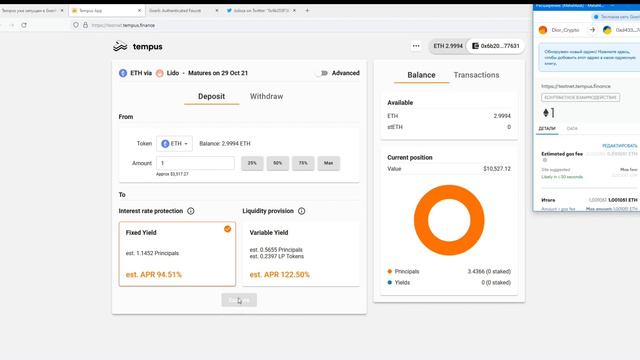Click the blue Yields legend dot
Screen dimensions: 640x360
pos(389,282)
